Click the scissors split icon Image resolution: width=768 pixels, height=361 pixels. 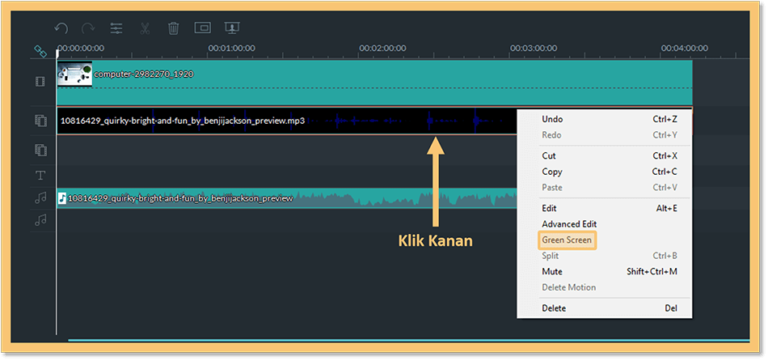(144, 28)
